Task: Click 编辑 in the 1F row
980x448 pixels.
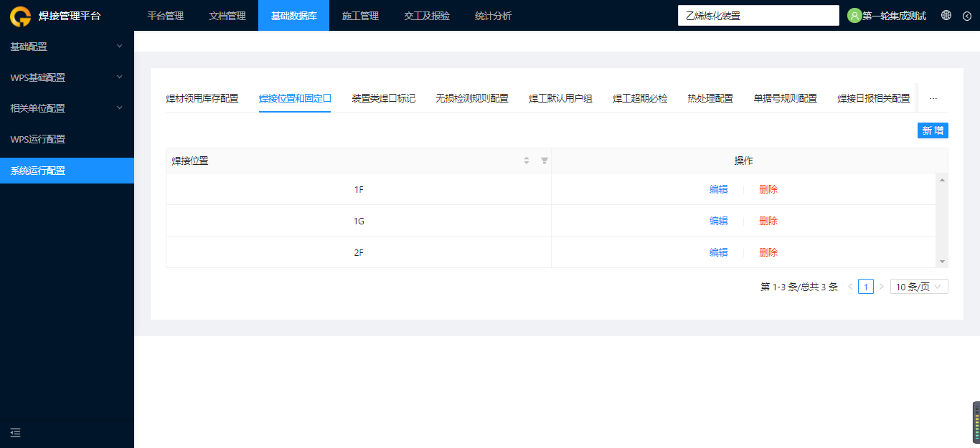Action: pyautogui.click(x=719, y=189)
